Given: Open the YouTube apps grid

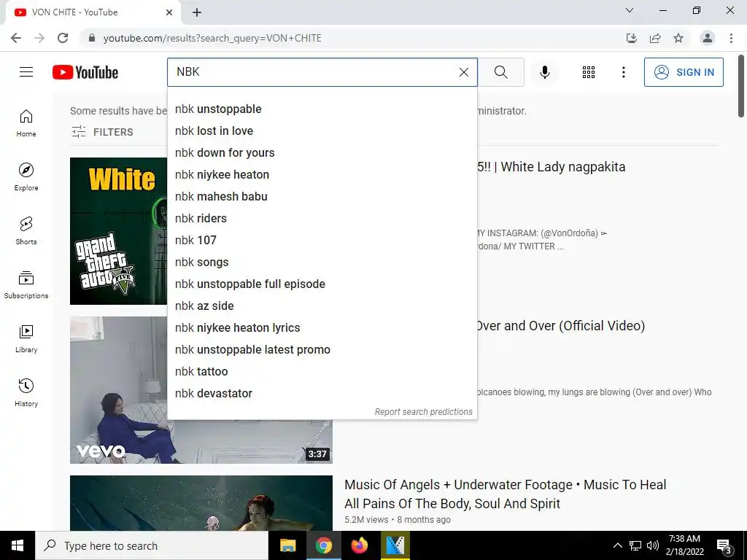Looking at the screenshot, I should pos(589,72).
